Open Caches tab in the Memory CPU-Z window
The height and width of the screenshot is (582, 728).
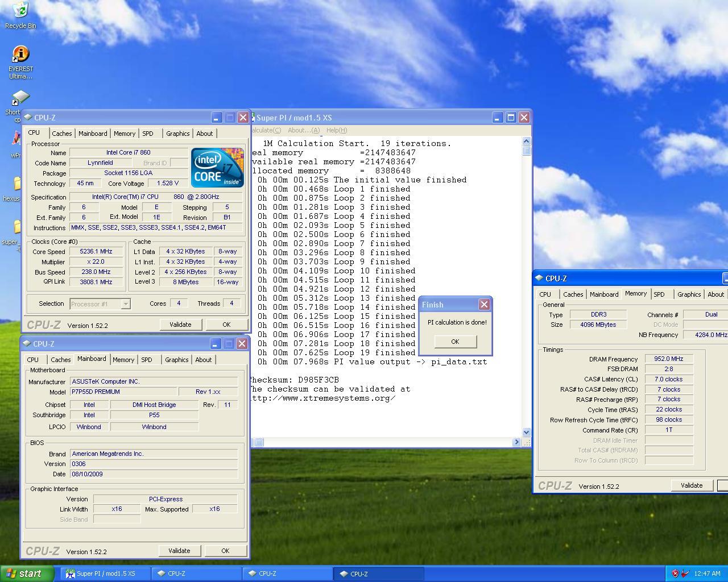point(573,294)
